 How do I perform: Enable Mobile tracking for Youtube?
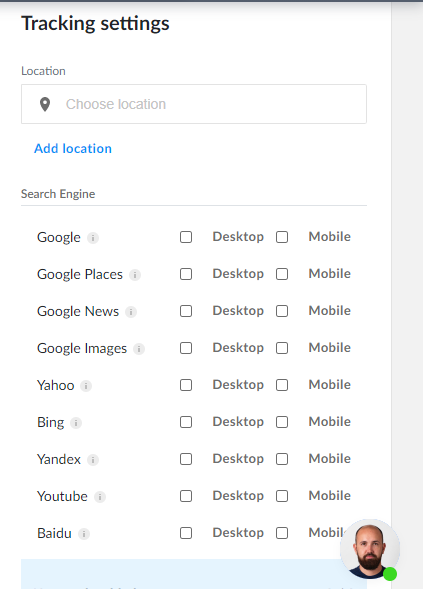[x=282, y=496]
